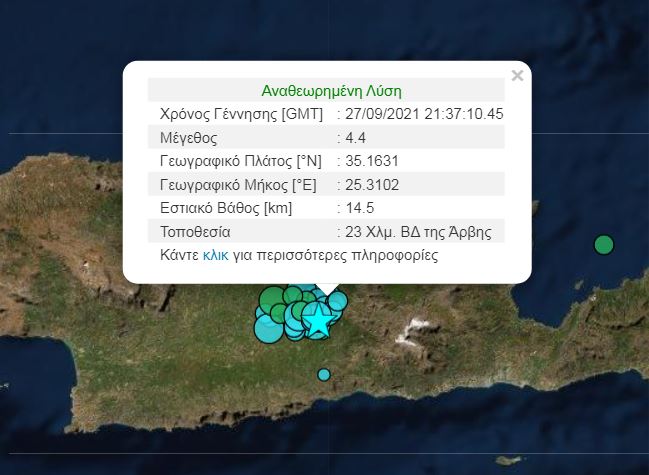Click the 'Χρόνος Γέννησης [GMT]' label
The height and width of the screenshot is (475, 649).
[x=241, y=114]
